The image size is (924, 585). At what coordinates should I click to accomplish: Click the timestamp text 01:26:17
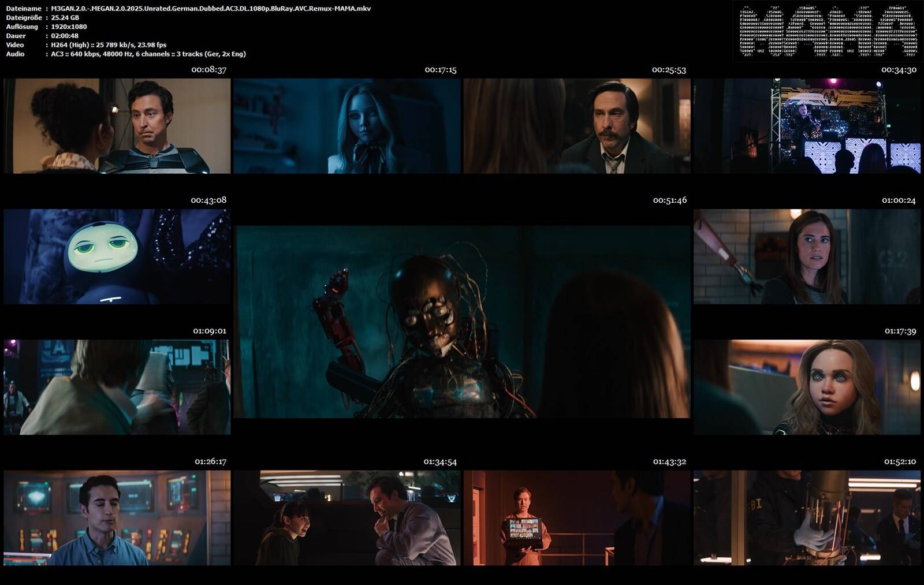[x=210, y=461]
